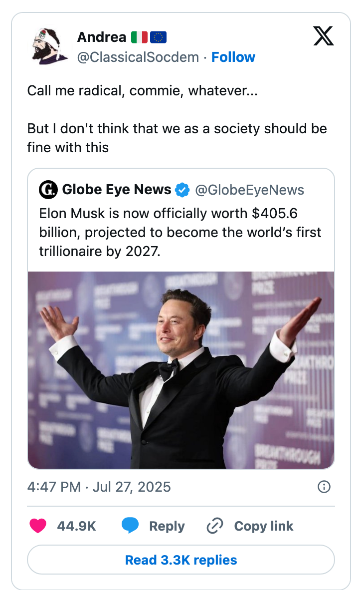Click the quoted text about $405.6 billion
The image size is (364, 603).
pyautogui.click(x=181, y=232)
